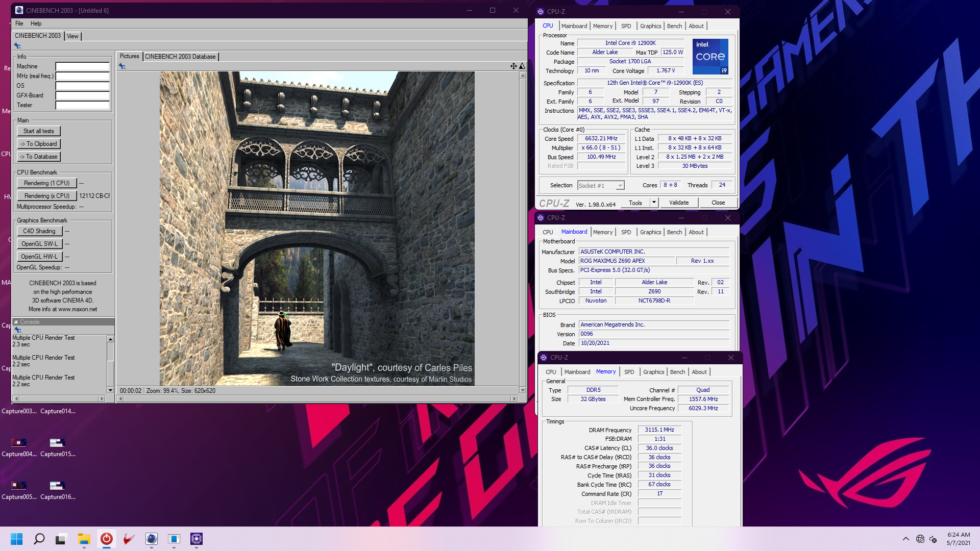
Task: Click the pushpin icon under the Pictures tab
Action: [x=122, y=66]
